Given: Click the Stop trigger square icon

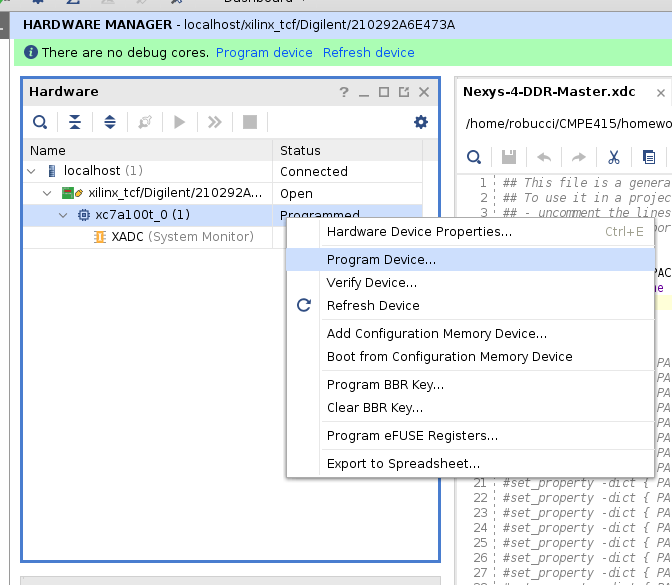Looking at the screenshot, I should point(250,122).
